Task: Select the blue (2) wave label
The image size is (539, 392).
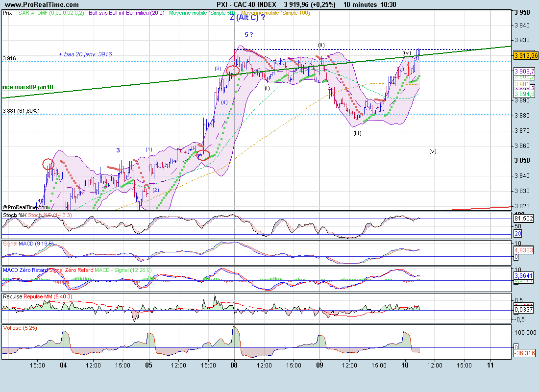Action: [x=156, y=190]
